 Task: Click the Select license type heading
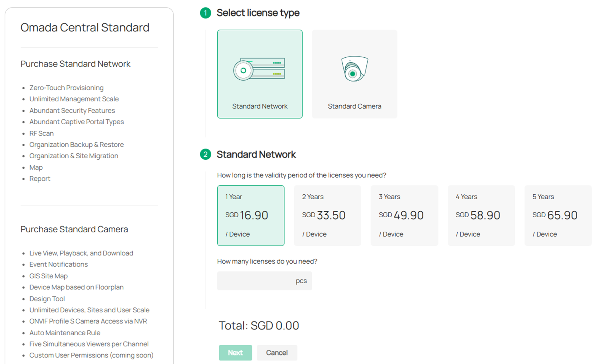(258, 13)
